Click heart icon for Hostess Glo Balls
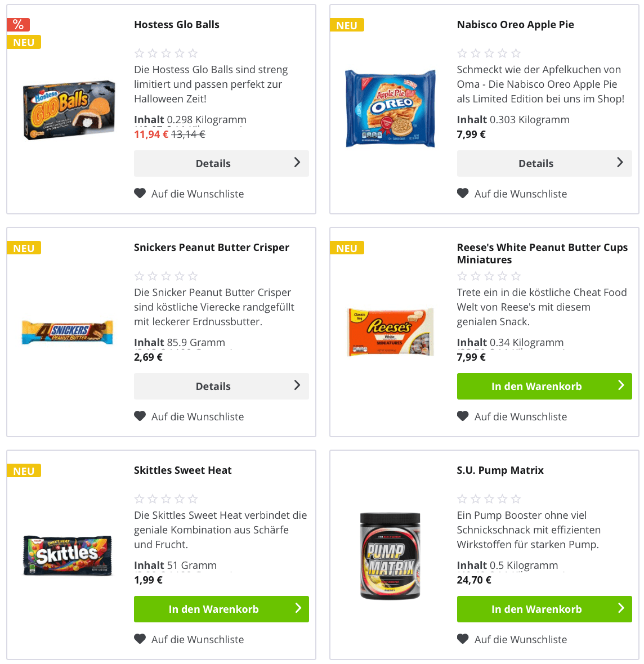 point(140,194)
